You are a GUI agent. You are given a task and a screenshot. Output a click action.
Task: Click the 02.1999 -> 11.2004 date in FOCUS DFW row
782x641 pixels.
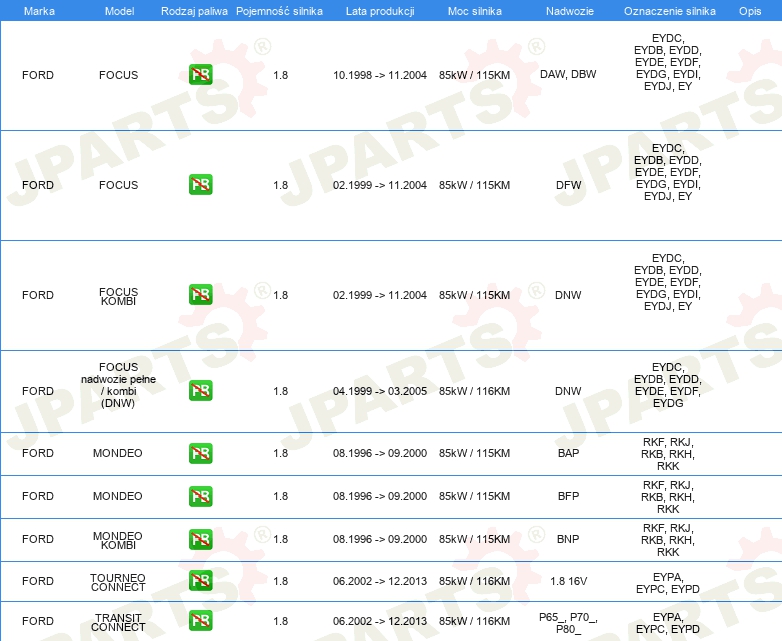click(x=380, y=185)
